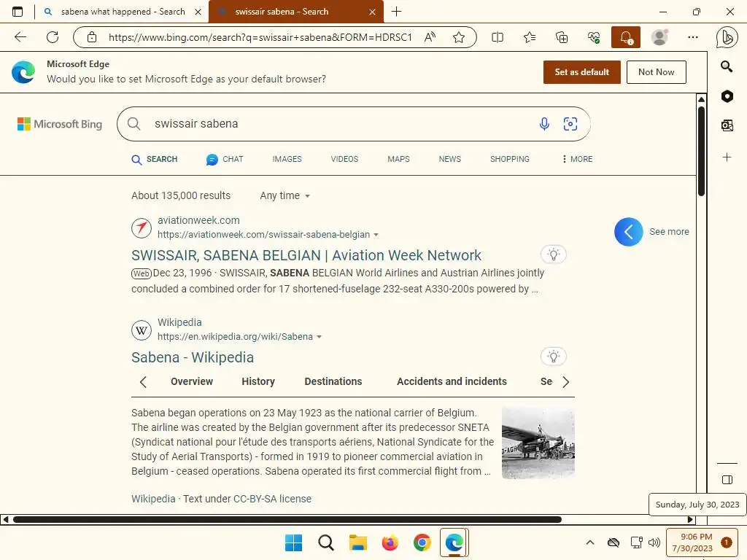
Task: Click the magnifier icon in Bing search box
Action: pos(134,124)
